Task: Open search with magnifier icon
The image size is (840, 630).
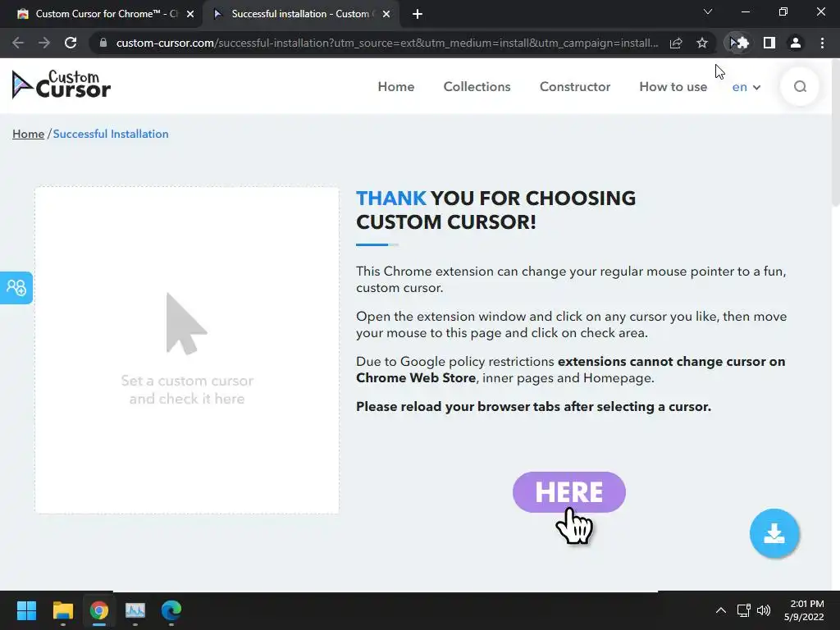Action: [x=800, y=87]
